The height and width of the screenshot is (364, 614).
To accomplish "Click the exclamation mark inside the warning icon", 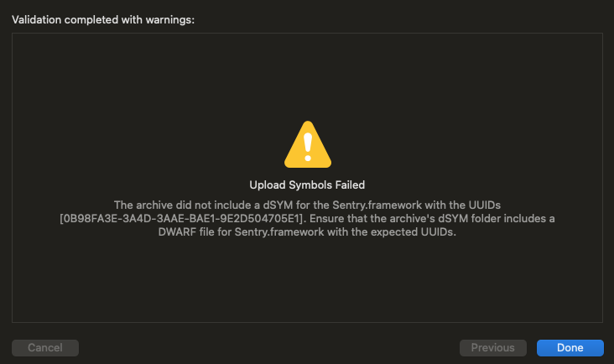I will coord(308,147).
